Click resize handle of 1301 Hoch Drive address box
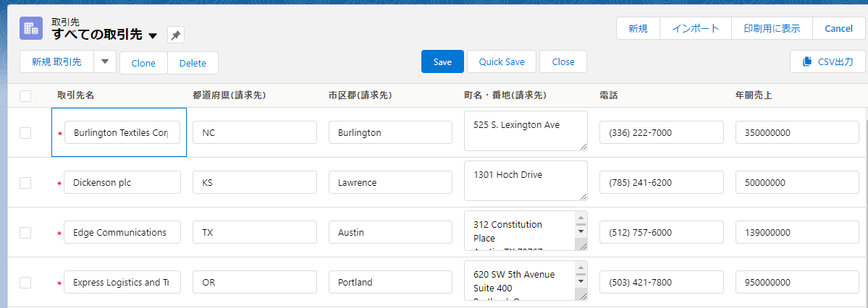This screenshot has height=308, width=868. pos(583,196)
